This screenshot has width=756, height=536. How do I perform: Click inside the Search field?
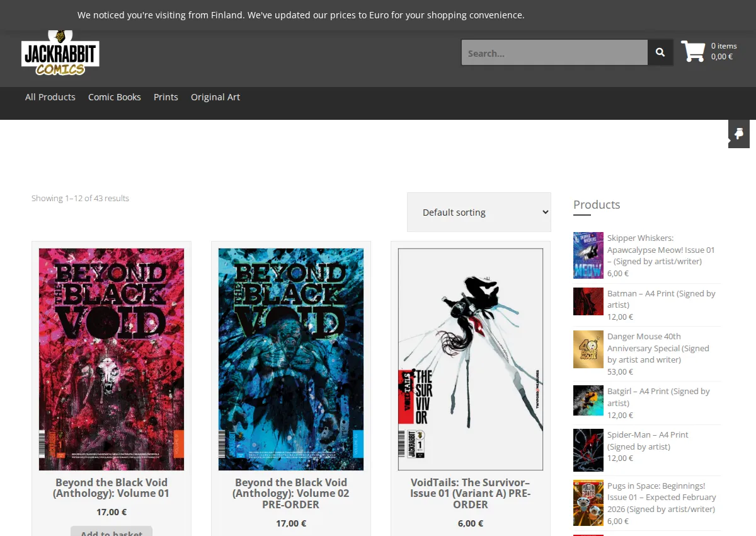pyautogui.click(x=554, y=53)
